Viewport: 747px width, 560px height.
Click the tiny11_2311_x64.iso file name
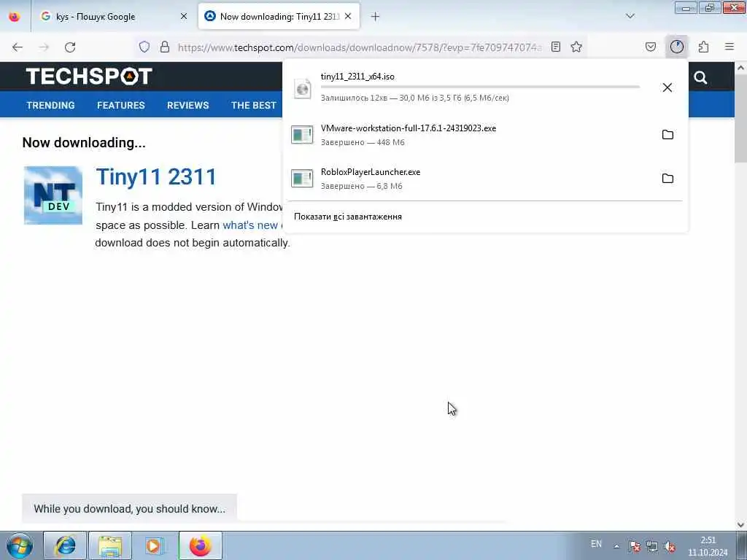pyautogui.click(x=357, y=77)
